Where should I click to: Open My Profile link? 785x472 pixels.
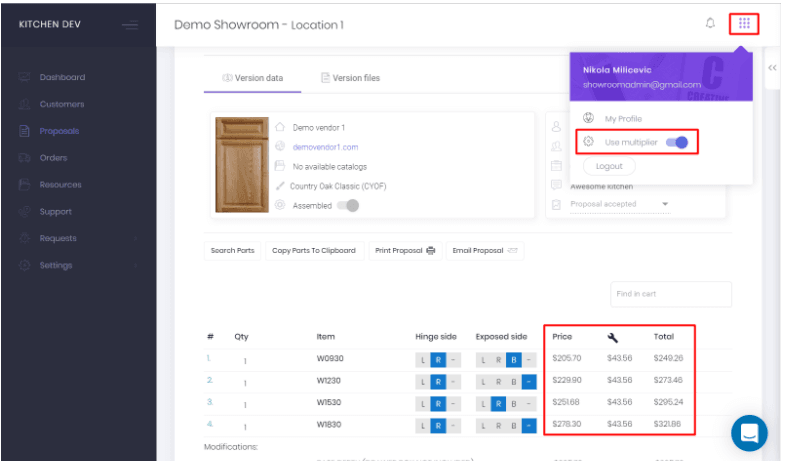click(623, 119)
